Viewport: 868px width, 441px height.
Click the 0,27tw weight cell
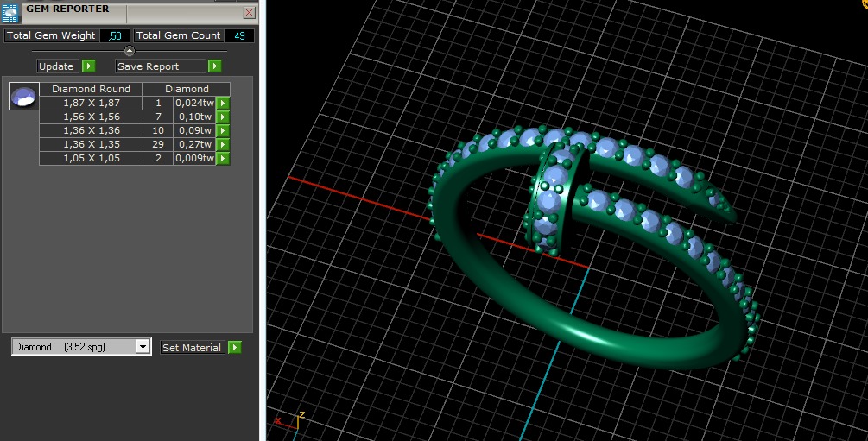pos(194,144)
